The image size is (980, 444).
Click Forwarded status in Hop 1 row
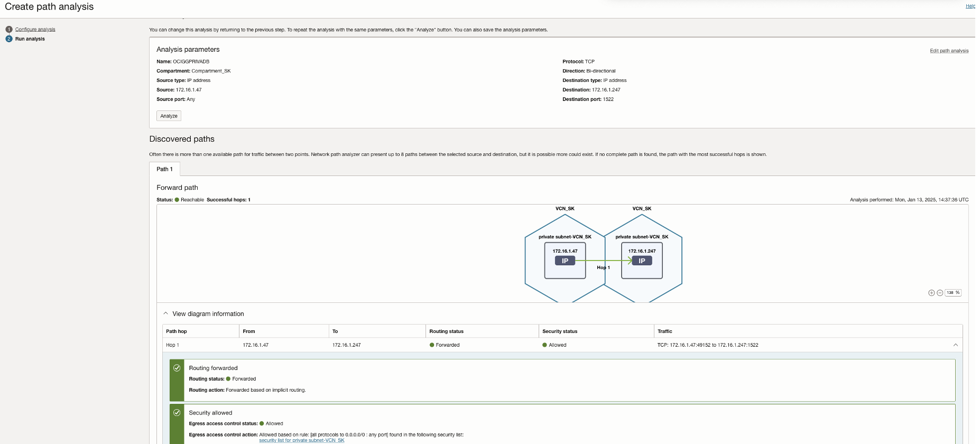pos(445,345)
